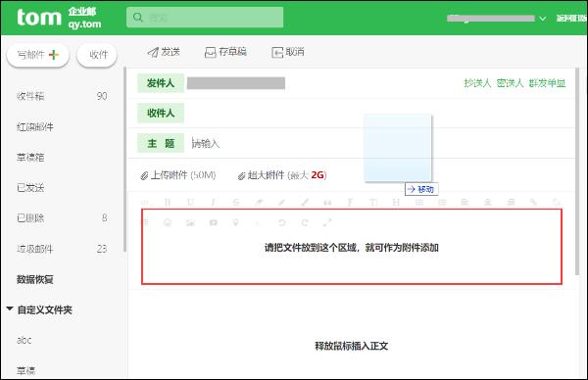
Task: Toggle italic formatting
Action: click(x=213, y=202)
